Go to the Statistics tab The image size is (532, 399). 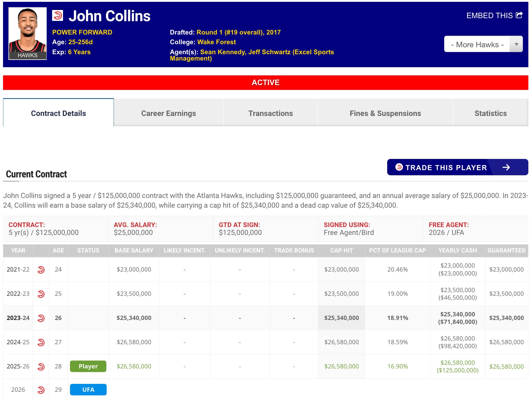pyautogui.click(x=490, y=113)
